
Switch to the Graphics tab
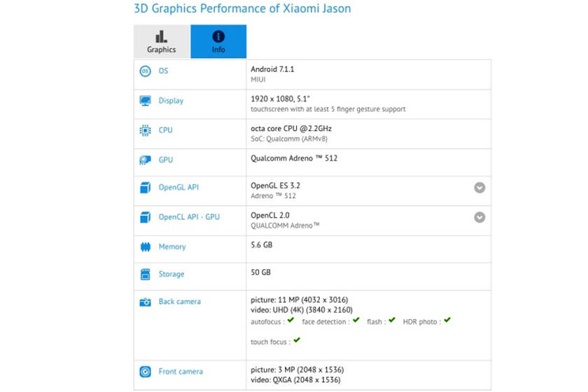(x=162, y=41)
